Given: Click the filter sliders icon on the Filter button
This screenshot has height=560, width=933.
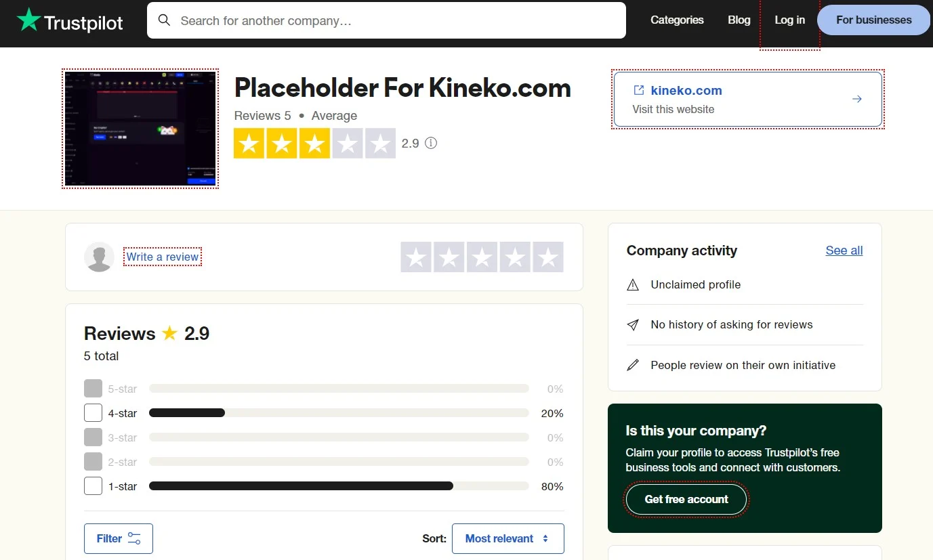Looking at the screenshot, I should [x=133, y=538].
